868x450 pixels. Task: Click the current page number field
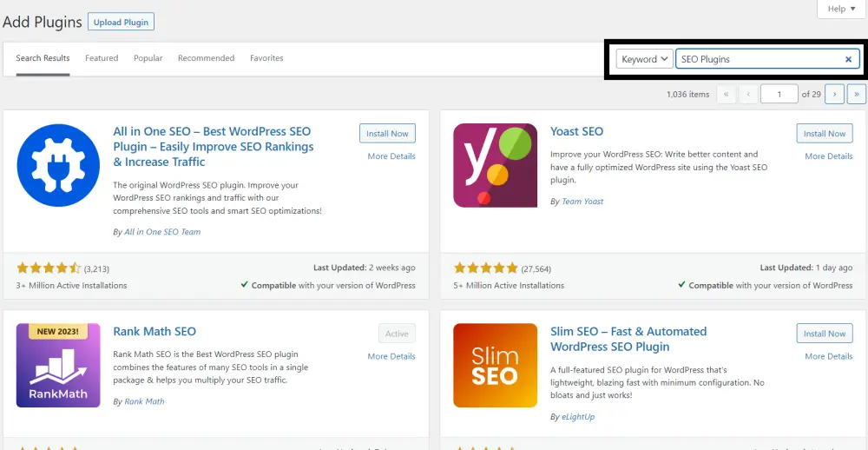pos(779,94)
